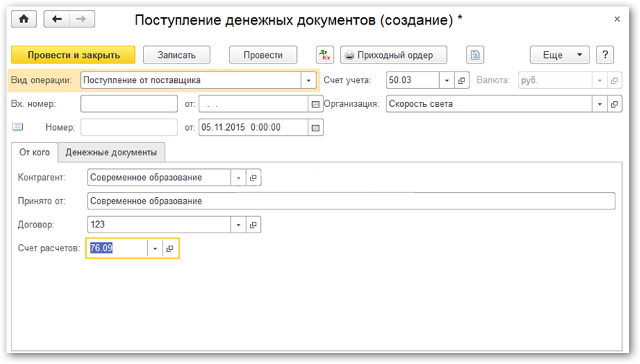Open Организация record Скорость света
Screen dimensions: 640x364
tap(615, 104)
